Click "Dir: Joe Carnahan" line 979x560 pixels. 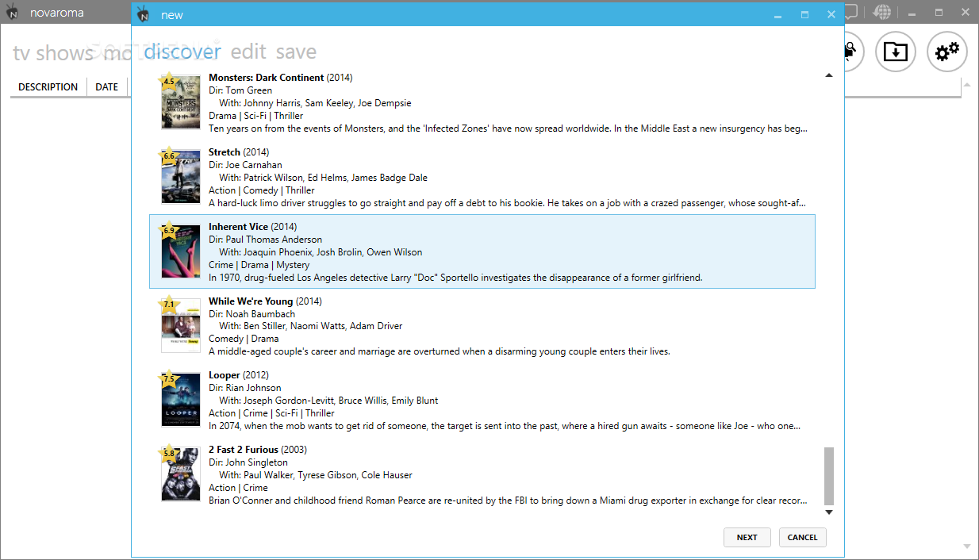click(245, 165)
